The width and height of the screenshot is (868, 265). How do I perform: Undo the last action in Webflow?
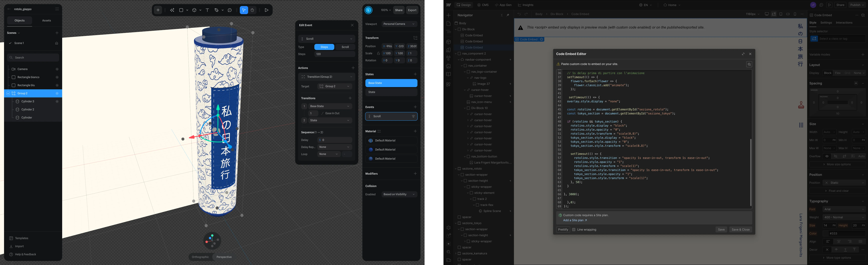click(519, 14)
